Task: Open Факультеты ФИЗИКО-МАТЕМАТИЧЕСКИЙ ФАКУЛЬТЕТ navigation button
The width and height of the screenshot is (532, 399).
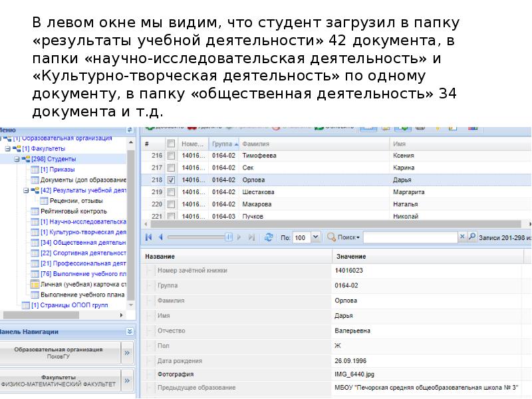Action: coord(59,380)
